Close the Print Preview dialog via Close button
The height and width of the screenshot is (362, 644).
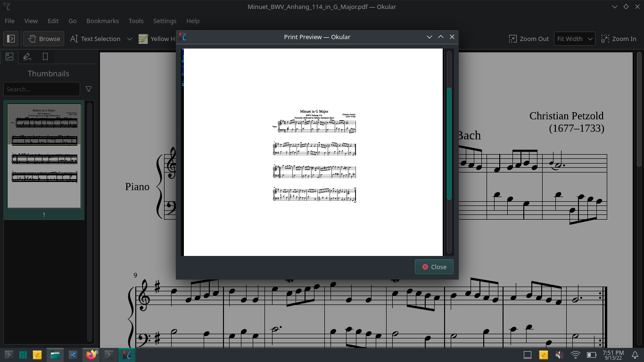434,267
